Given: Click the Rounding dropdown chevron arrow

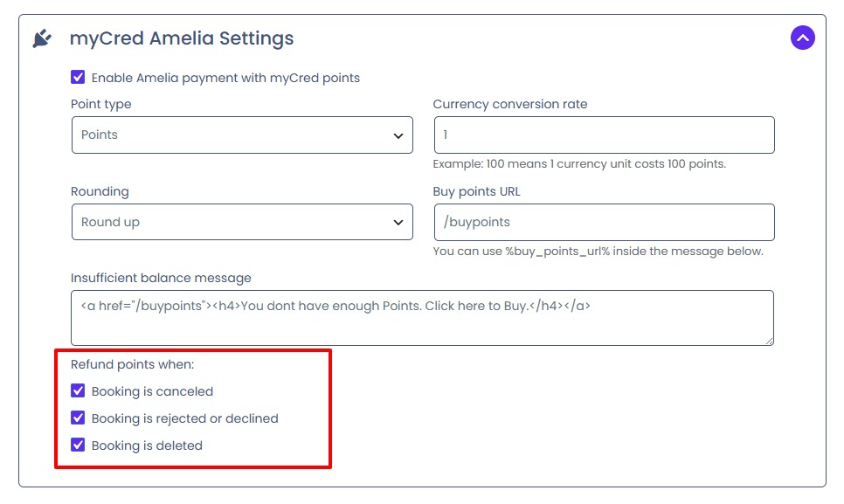Looking at the screenshot, I should 398,222.
